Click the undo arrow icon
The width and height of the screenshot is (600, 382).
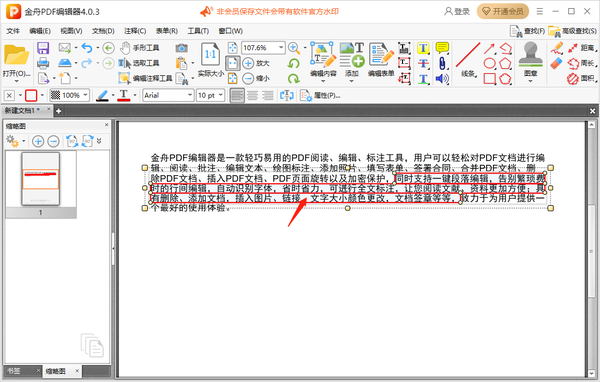[x=86, y=48]
